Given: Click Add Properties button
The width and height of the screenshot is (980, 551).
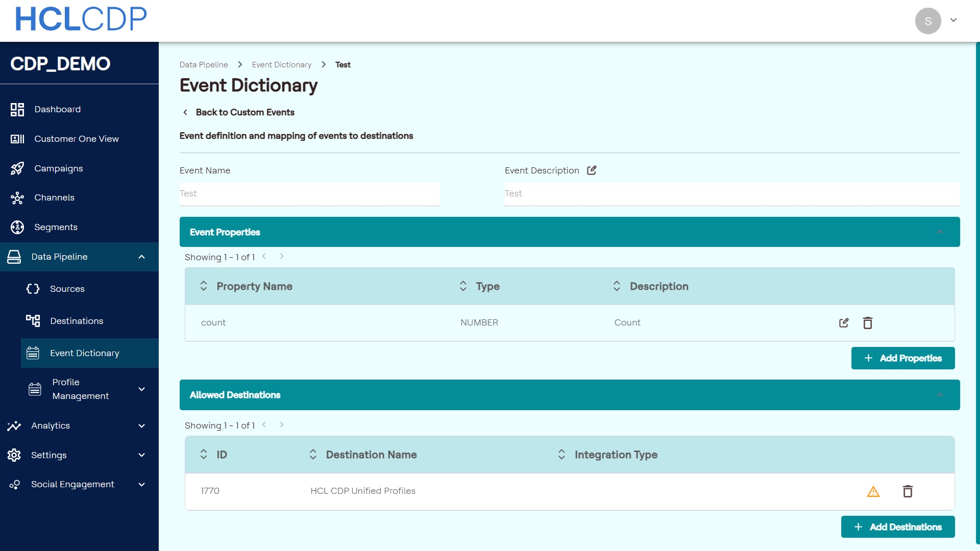Looking at the screenshot, I should coord(902,358).
